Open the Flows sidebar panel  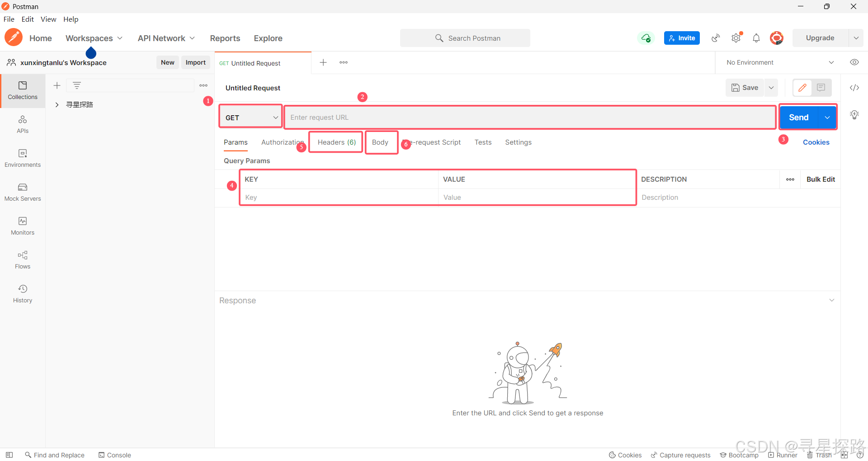tap(23, 260)
